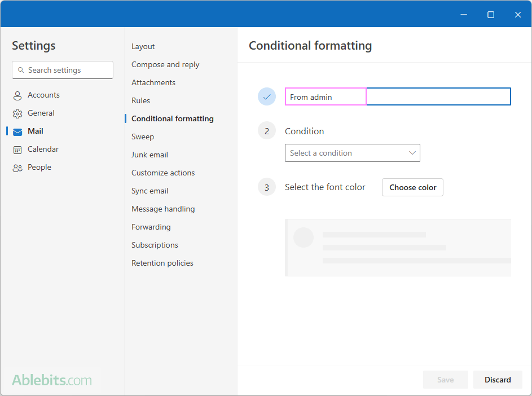Viewport: 532px width, 396px height.
Task: Switch to the Layout settings page
Action: pos(143,46)
